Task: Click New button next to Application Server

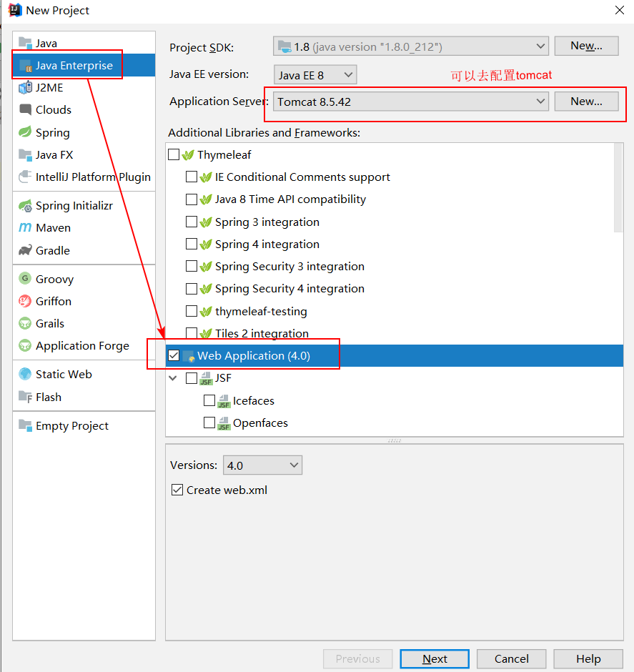Action: (x=586, y=102)
